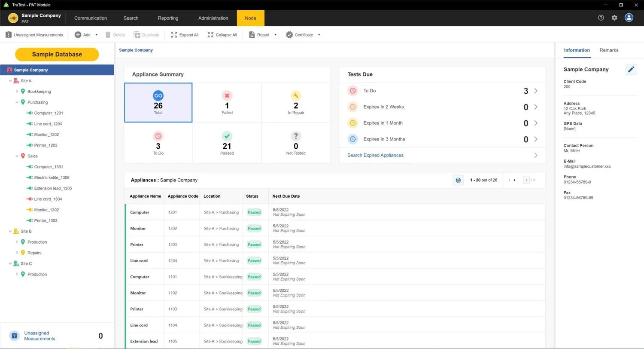Image resolution: width=644 pixels, height=349 pixels.
Task: Click the Sample Database button
Action: [57, 55]
